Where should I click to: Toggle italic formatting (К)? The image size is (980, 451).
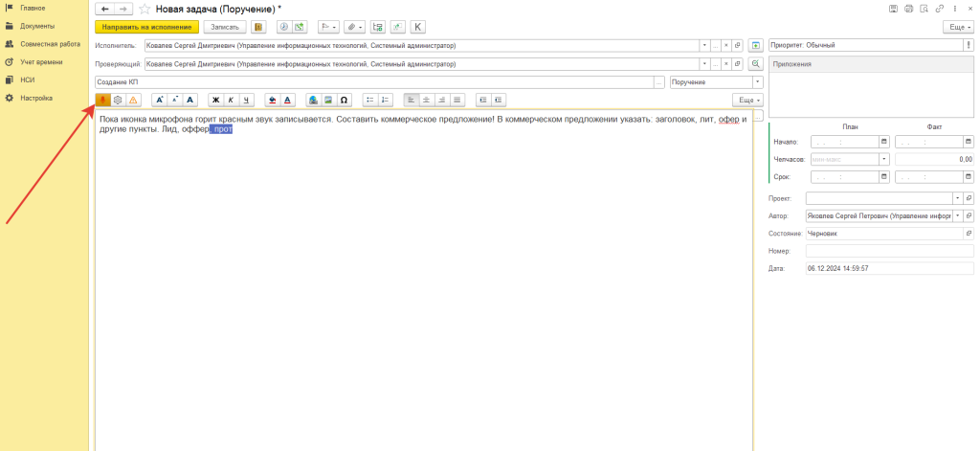[x=231, y=100]
